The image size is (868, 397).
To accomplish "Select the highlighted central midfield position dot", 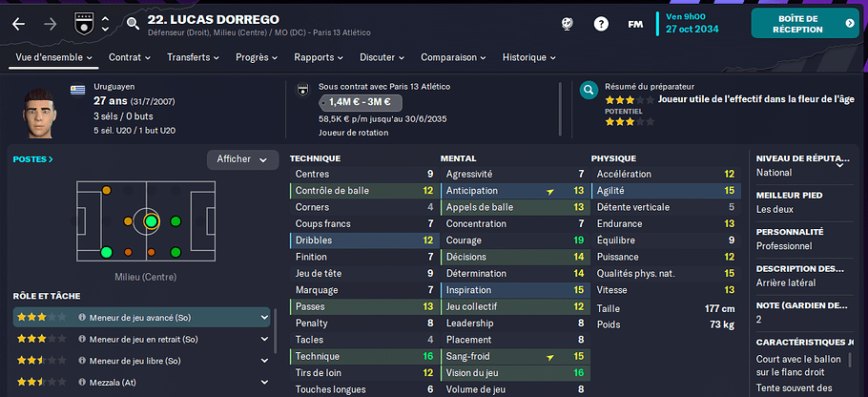I will [151, 221].
